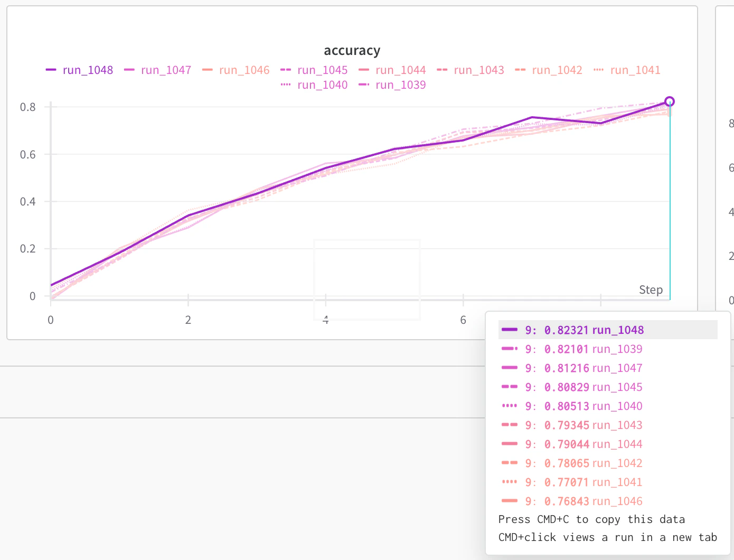Click the dash-dot line icon next to run_1039
The width and height of the screenshot is (734, 560).
pos(364,85)
